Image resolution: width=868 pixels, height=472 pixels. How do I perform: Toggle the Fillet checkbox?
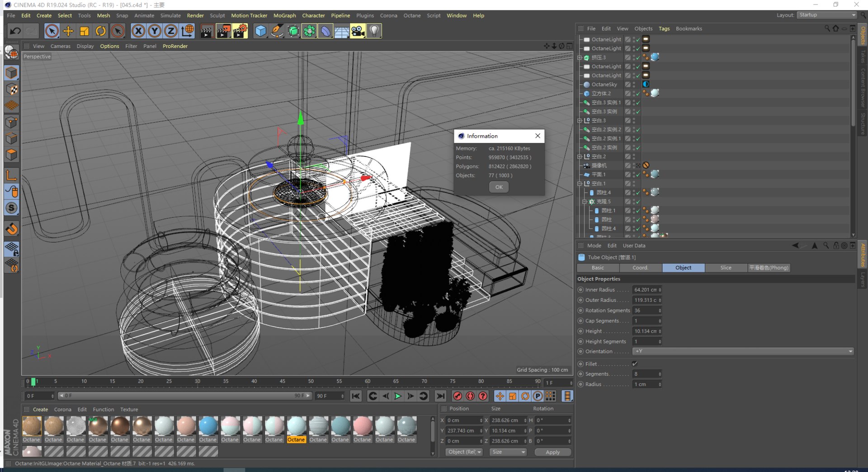click(635, 364)
